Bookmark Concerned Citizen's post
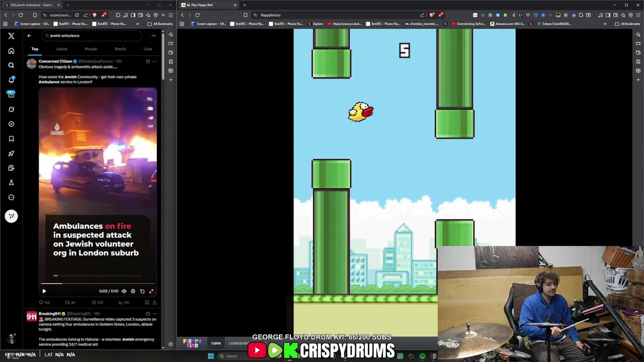 [x=147, y=303]
